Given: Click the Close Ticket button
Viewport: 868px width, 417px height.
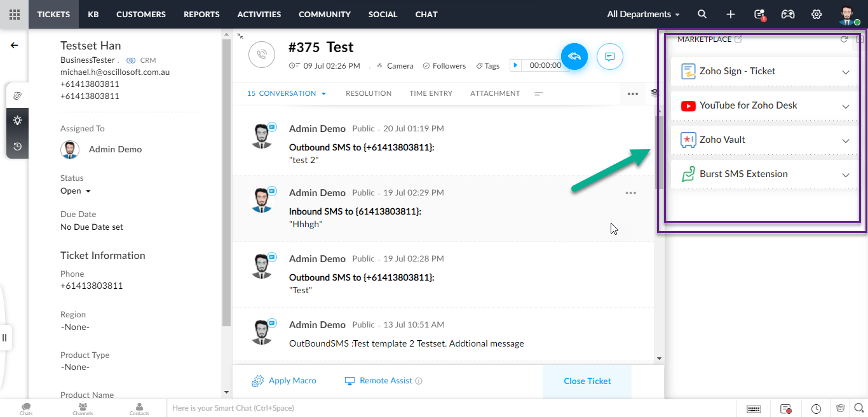Looking at the screenshot, I should tap(587, 381).
